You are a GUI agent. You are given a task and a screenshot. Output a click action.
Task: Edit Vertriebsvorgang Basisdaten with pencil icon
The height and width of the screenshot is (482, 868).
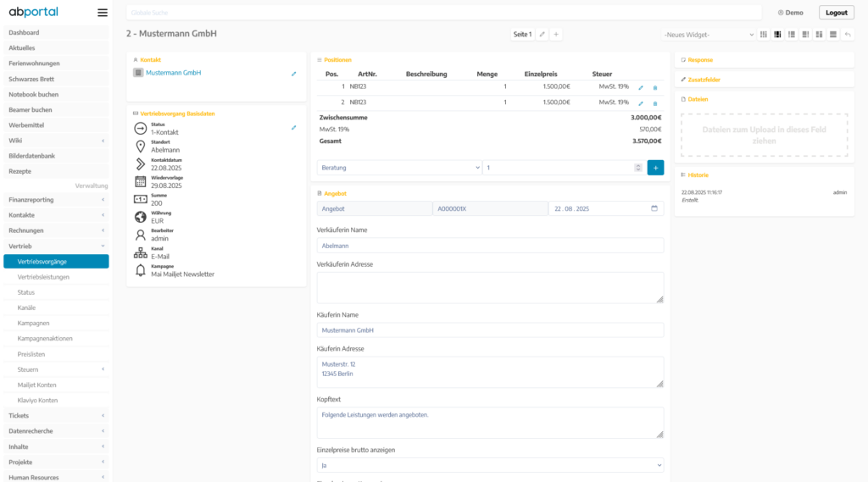[x=294, y=128]
